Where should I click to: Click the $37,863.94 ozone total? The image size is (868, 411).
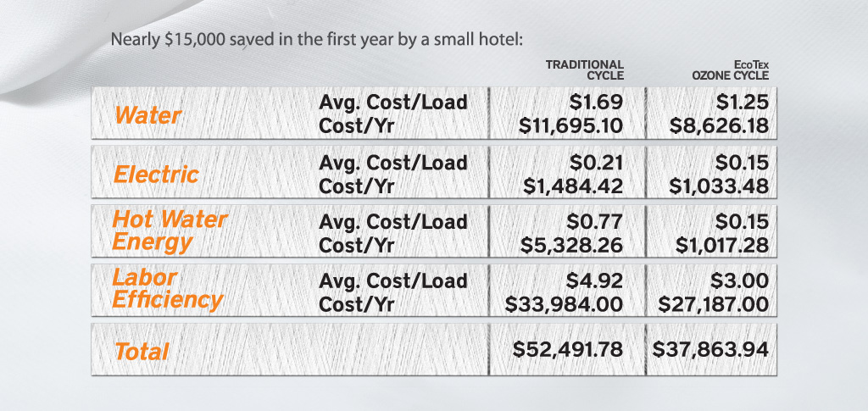(x=710, y=349)
